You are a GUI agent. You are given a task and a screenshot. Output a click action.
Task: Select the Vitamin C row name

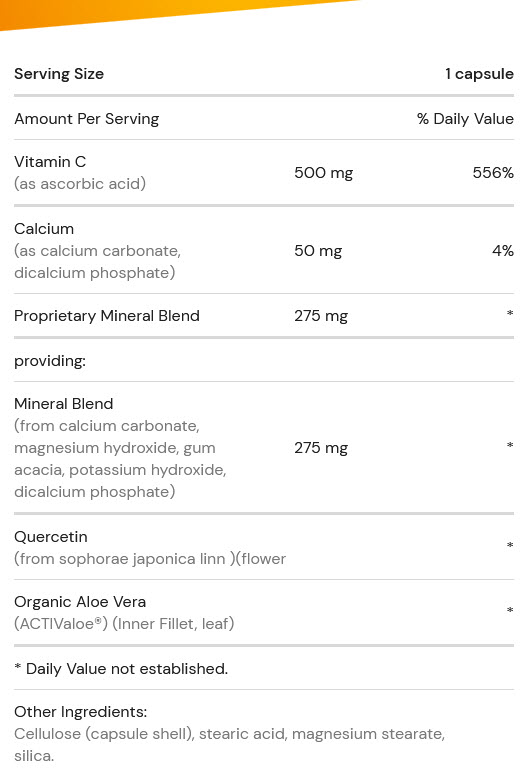coord(50,162)
